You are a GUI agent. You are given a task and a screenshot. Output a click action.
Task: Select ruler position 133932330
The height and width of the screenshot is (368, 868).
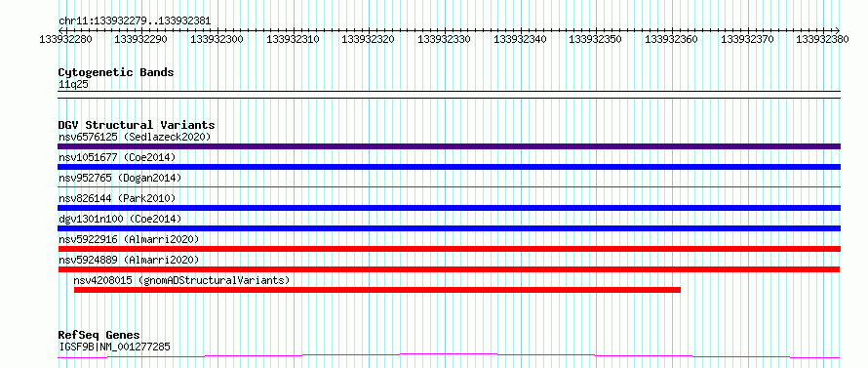click(445, 39)
